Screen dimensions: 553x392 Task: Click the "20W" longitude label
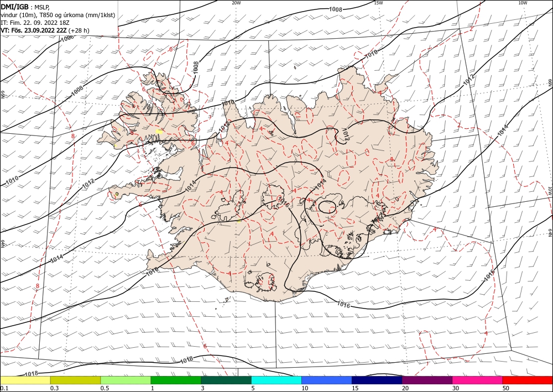pos(236,3)
